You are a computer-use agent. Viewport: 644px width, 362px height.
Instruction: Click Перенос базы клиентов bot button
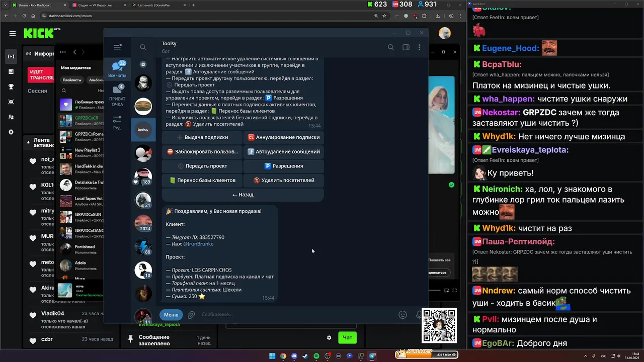pyautogui.click(x=202, y=180)
